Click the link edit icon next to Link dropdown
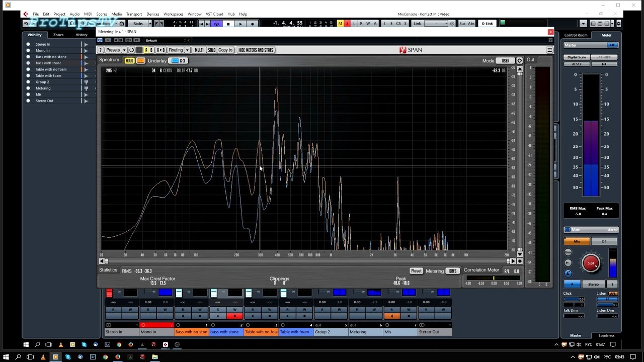This screenshot has width=644, height=362. (x=452, y=24)
